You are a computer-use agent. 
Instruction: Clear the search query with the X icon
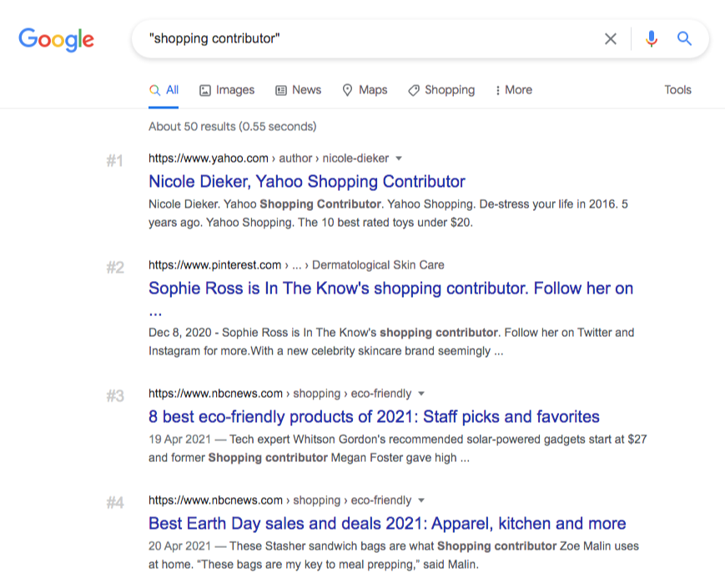[x=611, y=39]
